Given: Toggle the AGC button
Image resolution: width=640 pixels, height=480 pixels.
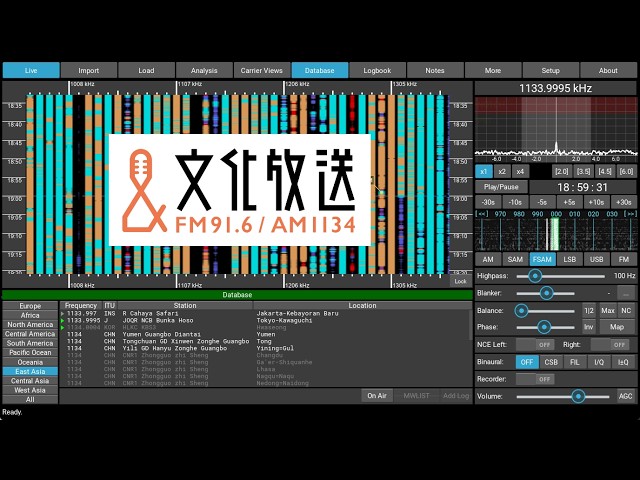Looking at the screenshot, I should pos(626,396).
